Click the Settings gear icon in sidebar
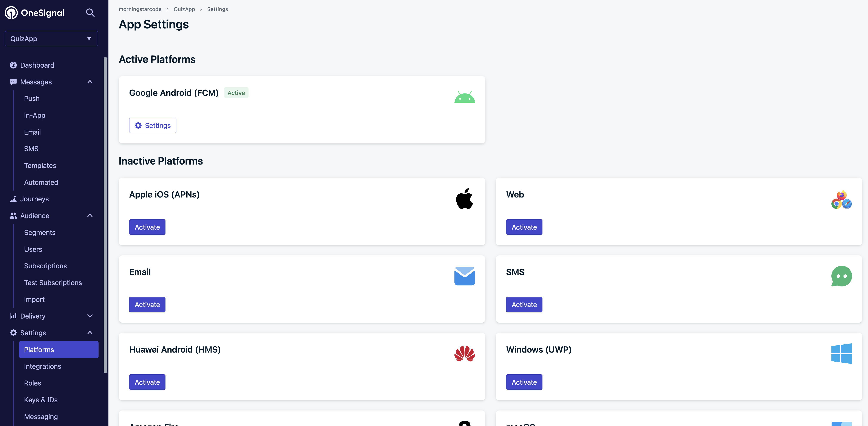This screenshot has height=426, width=868. pyautogui.click(x=13, y=333)
